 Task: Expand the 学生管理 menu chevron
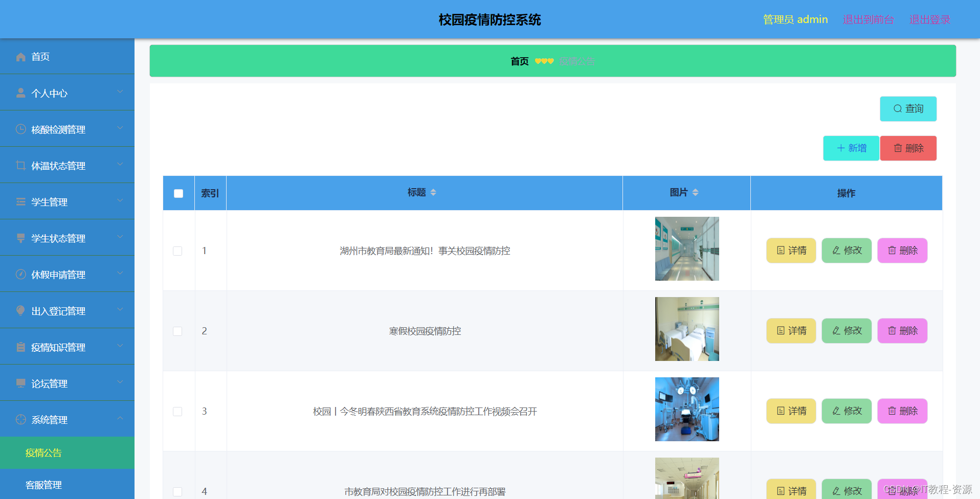coord(120,200)
